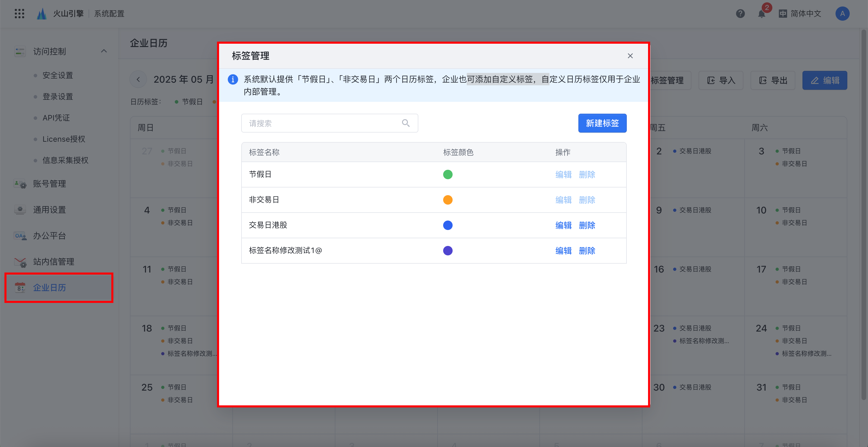Screen dimensions: 868x447
Task: Click the 办公平台 OA icon
Action: click(x=20, y=236)
